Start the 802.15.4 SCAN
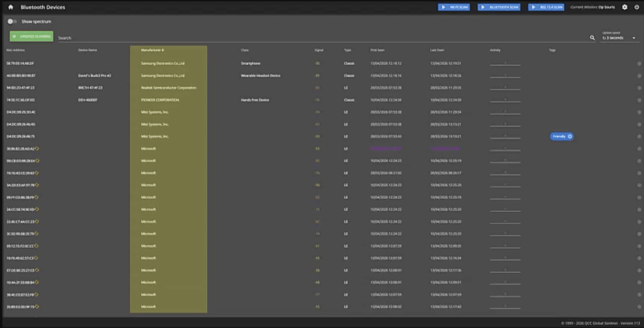This screenshot has height=328, width=644. click(x=546, y=7)
